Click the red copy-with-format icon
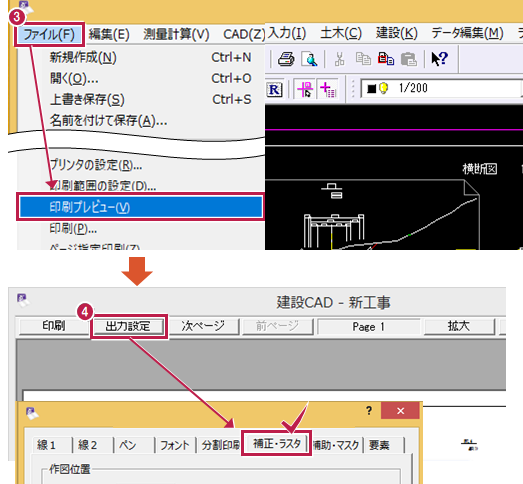 click(386, 59)
